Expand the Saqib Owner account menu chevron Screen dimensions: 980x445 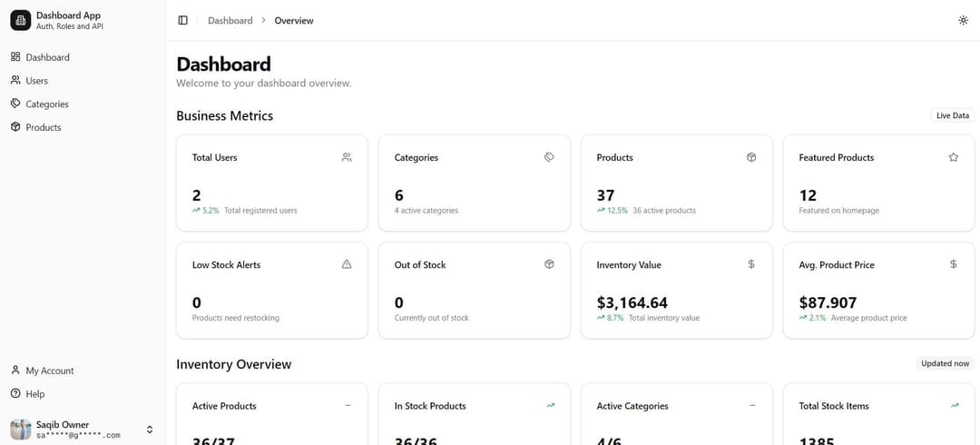tap(150, 430)
